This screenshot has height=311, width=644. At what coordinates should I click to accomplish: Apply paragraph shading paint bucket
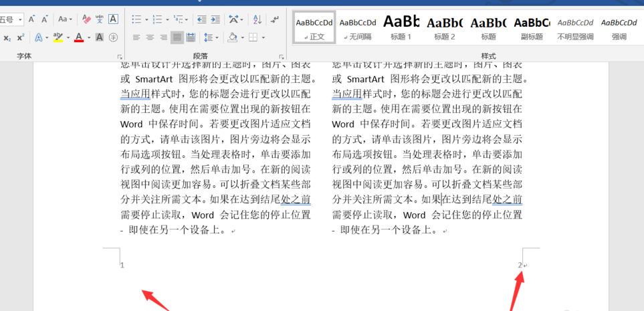point(233,38)
